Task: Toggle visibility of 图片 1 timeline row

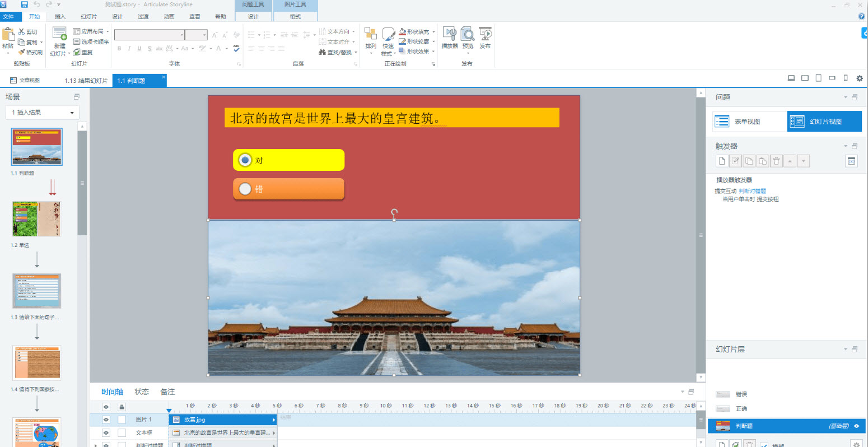Action: point(106,420)
